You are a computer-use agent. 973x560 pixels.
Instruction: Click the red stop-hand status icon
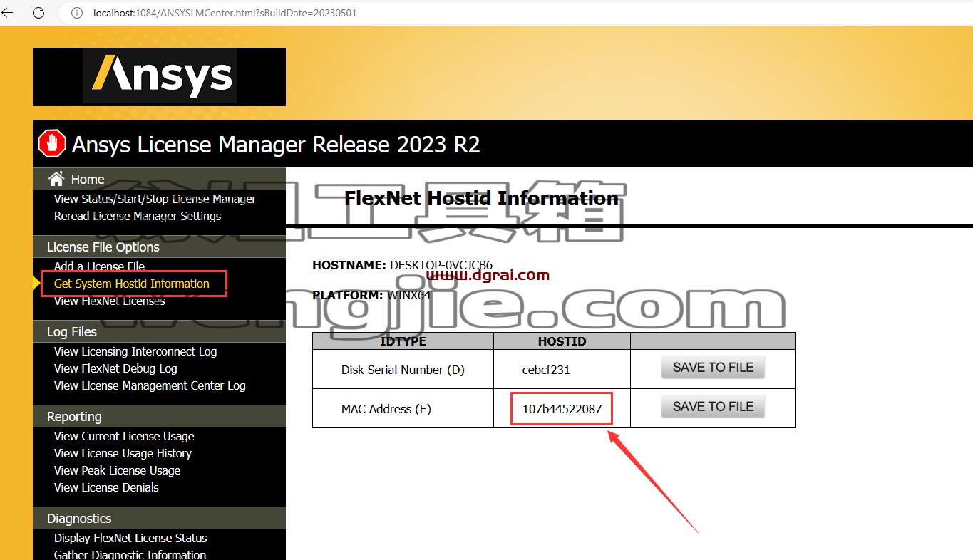tap(51, 144)
